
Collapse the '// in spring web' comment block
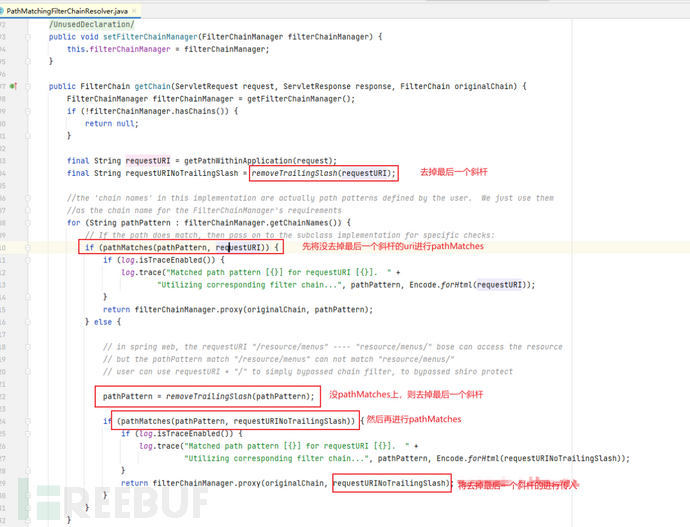27,347
